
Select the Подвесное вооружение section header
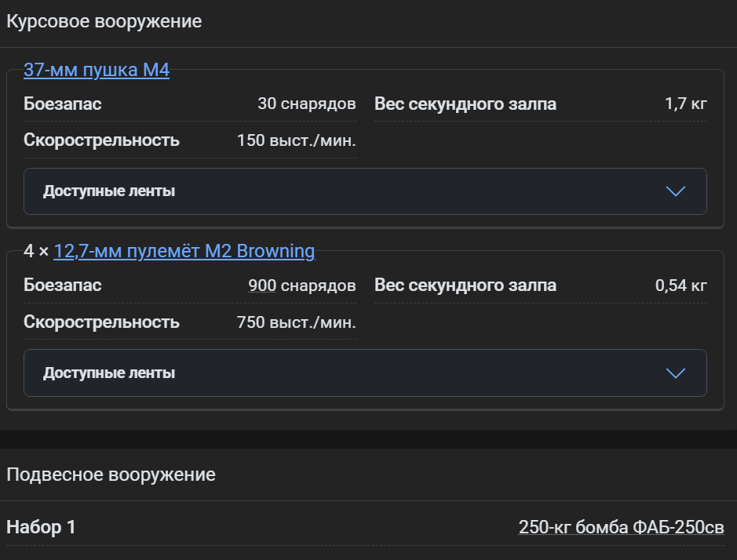[x=111, y=474]
